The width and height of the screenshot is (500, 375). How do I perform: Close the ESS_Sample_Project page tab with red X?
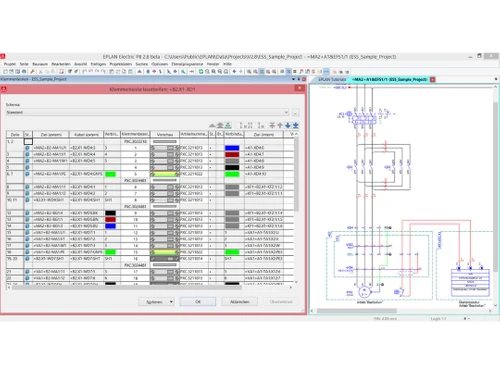(x=432, y=79)
